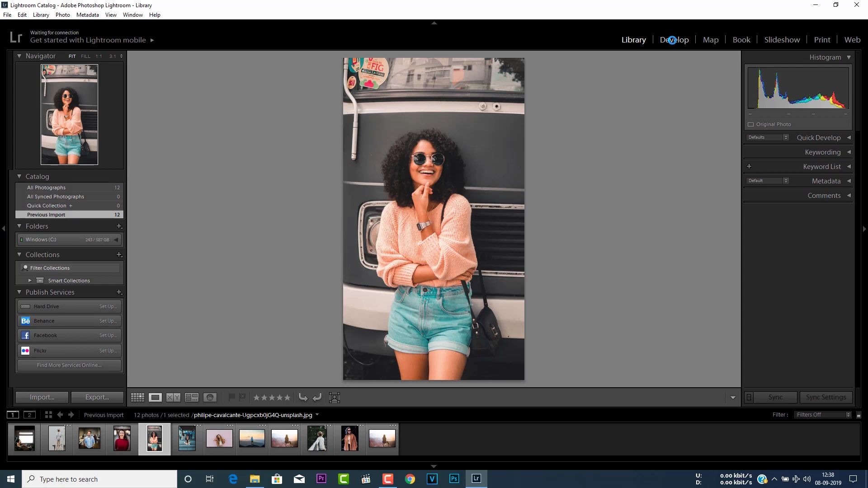Set rating with fifth star

point(287,398)
